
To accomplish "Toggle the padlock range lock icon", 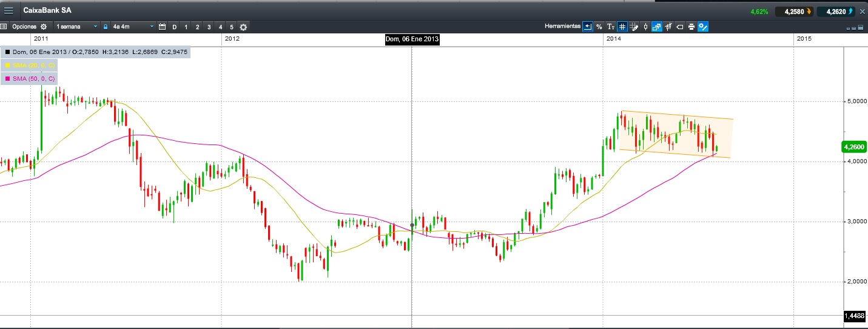I will coord(106,27).
